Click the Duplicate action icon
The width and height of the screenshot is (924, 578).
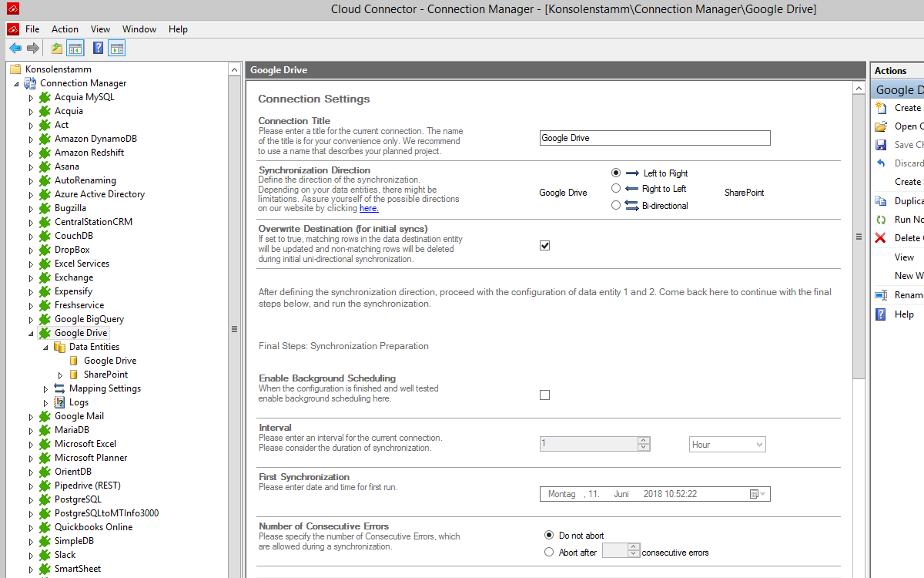[x=881, y=201]
